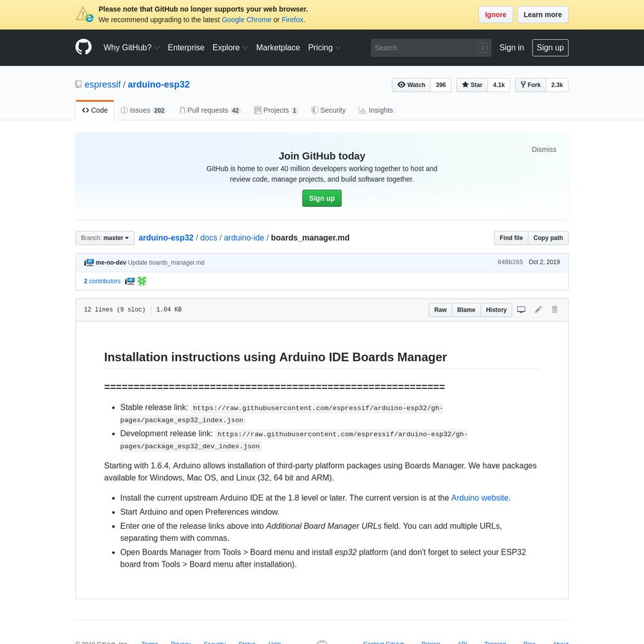This screenshot has height=644, width=644.
Task: Open commit hash 048b265
Action: [510, 262]
